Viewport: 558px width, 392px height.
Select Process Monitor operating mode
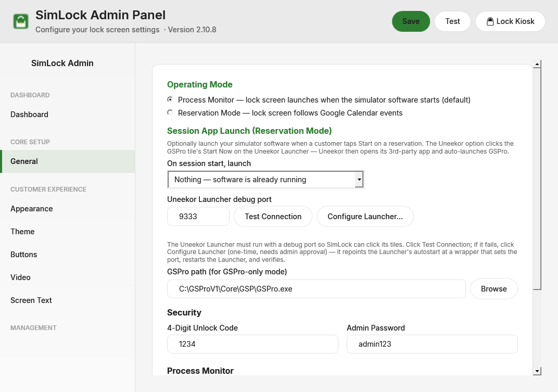coord(170,99)
